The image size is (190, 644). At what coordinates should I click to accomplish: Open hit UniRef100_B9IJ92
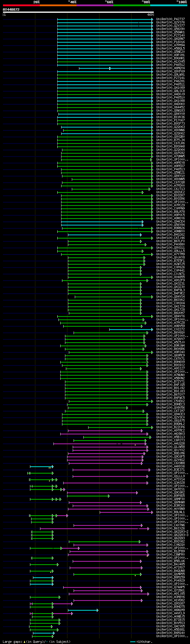click(x=170, y=388)
